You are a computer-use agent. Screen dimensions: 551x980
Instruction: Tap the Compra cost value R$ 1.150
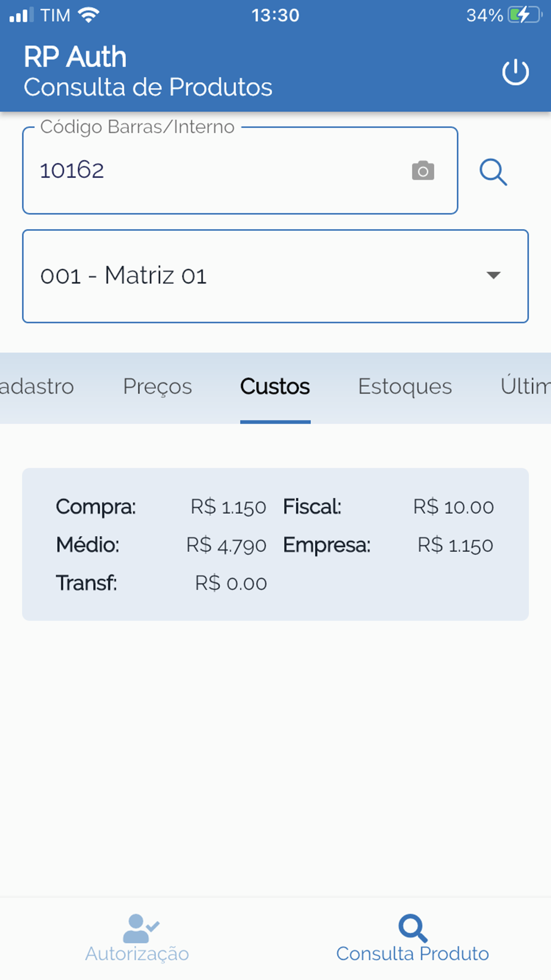(x=228, y=507)
